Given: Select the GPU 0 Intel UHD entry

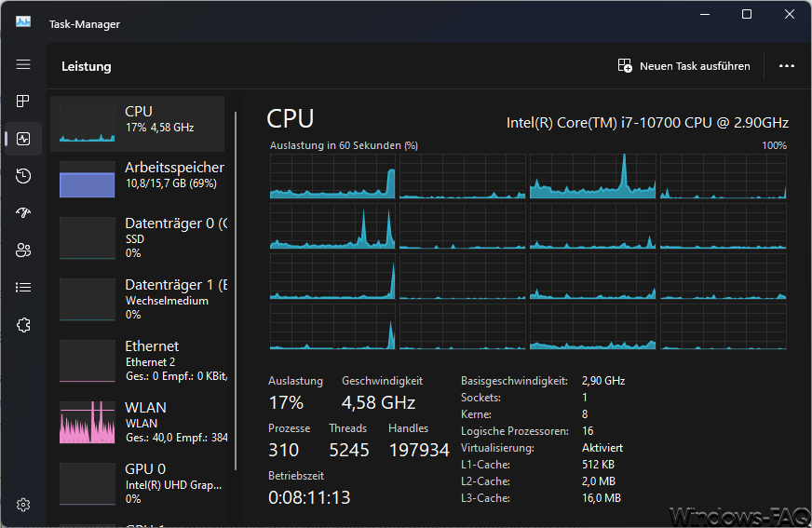Looking at the screenshot, I should coord(137,483).
